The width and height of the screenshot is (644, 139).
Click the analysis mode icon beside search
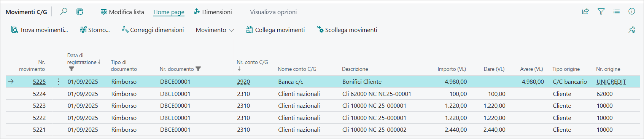tap(80, 12)
